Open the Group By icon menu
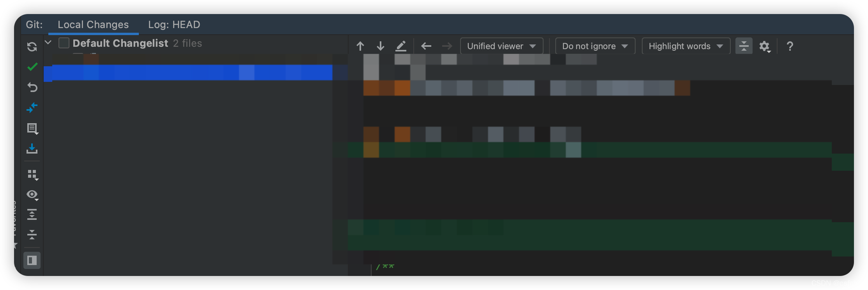Screen dimensions: 868x290 pos(32,175)
